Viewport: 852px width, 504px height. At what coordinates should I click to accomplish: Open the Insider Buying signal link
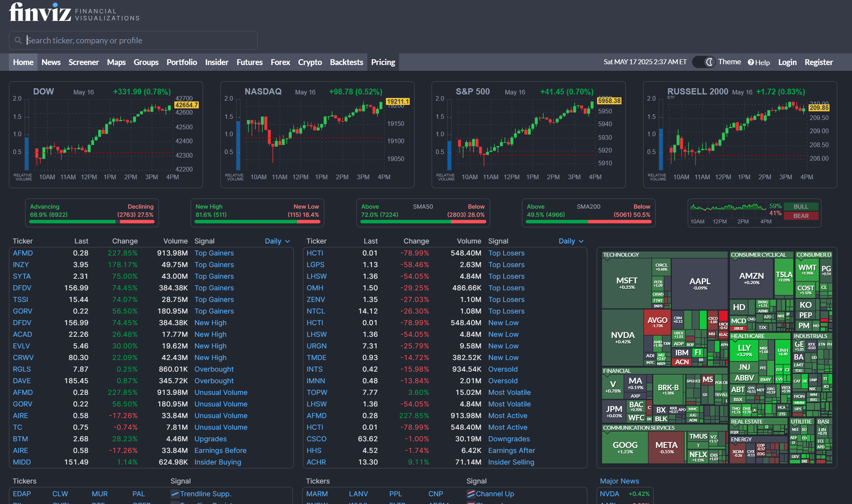click(218, 462)
